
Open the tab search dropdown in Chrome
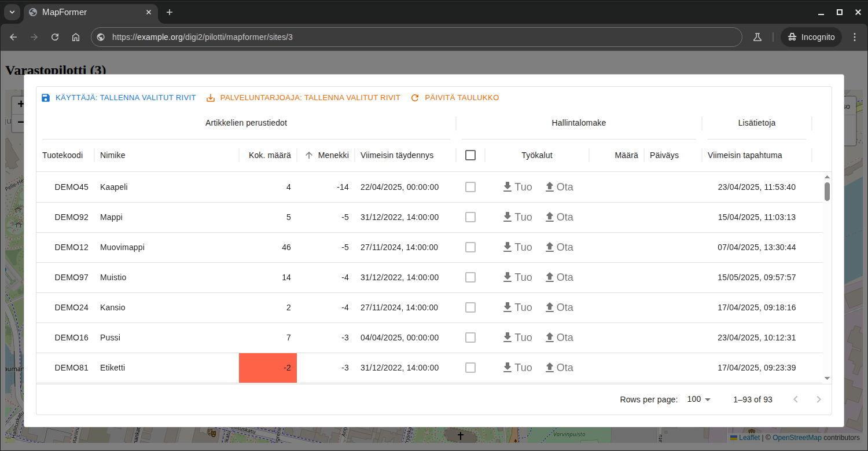[x=12, y=12]
